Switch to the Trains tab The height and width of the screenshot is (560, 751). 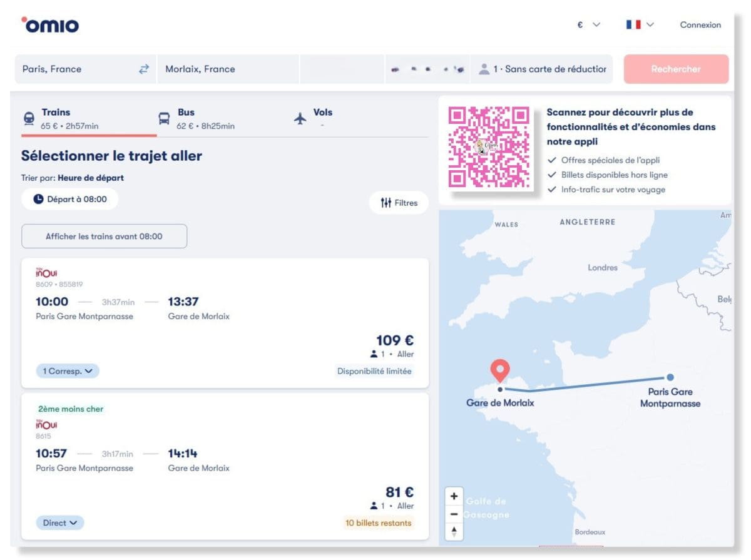[89, 118]
